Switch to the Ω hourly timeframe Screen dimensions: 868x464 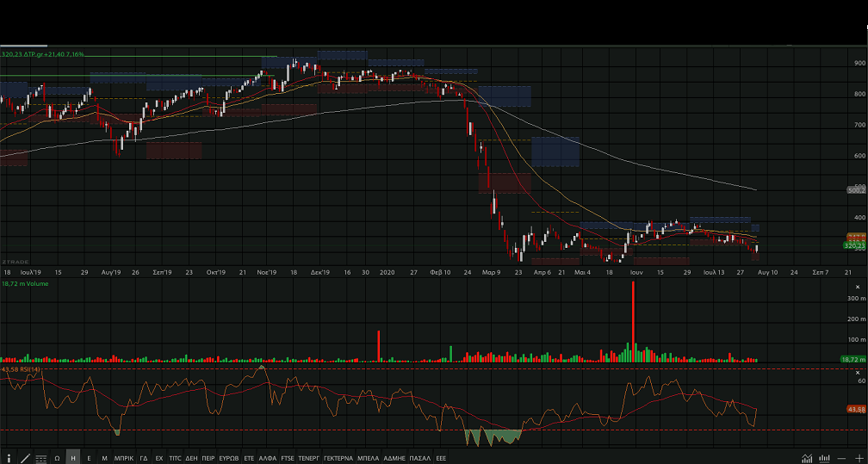coord(57,458)
